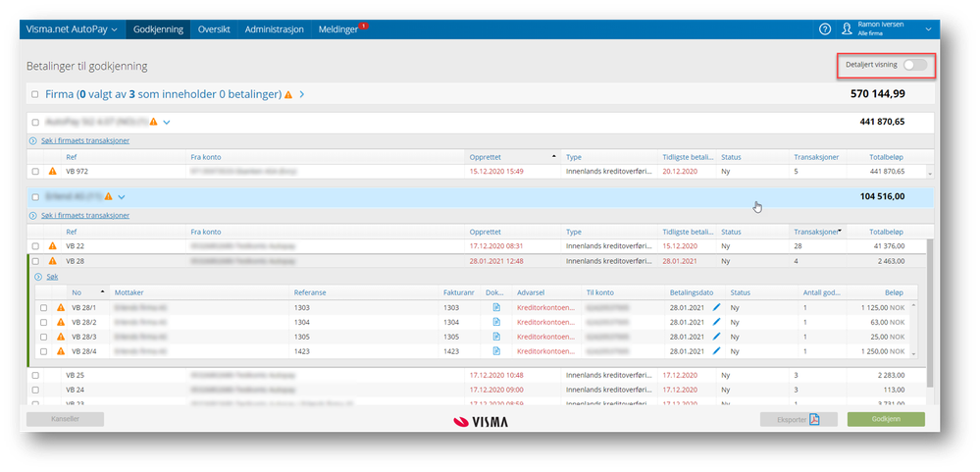The height and width of the screenshot is (472, 980).
Task: Edit payment date pencil for VB 28/3
Action: point(716,337)
